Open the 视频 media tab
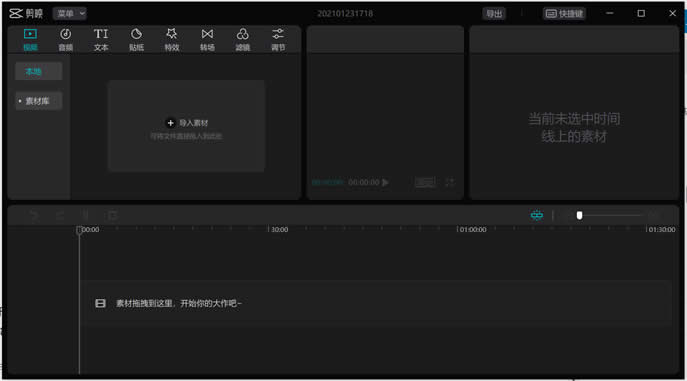The width and height of the screenshot is (687, 381). pos(30,39)
